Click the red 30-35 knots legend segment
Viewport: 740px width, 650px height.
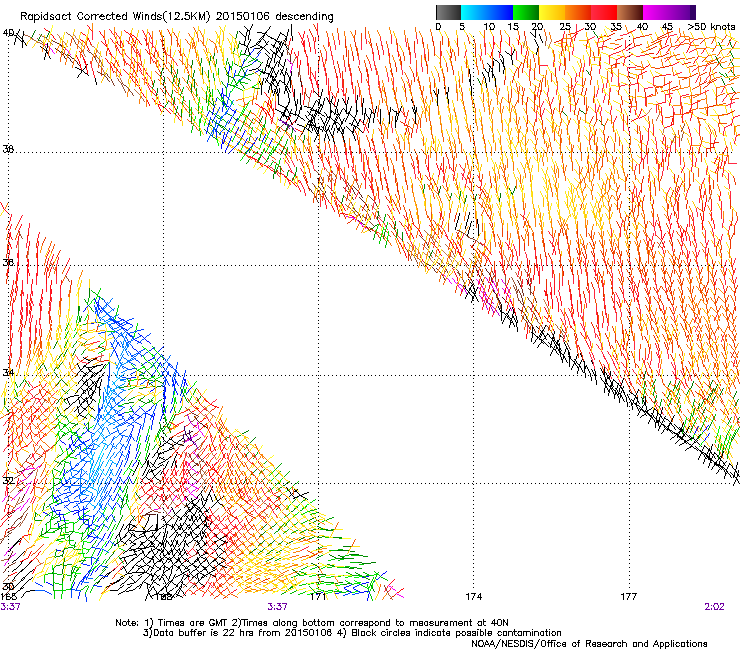click(x=604, y=12)
